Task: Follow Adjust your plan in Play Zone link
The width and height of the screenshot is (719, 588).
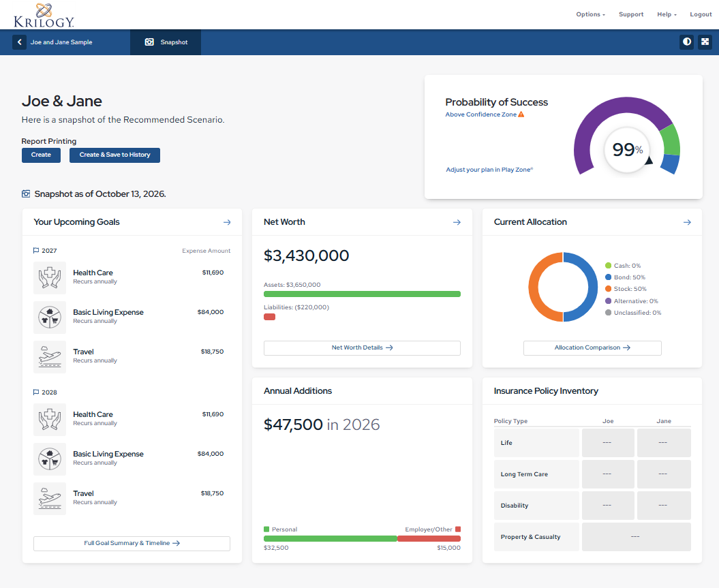Action: (489, 170)
